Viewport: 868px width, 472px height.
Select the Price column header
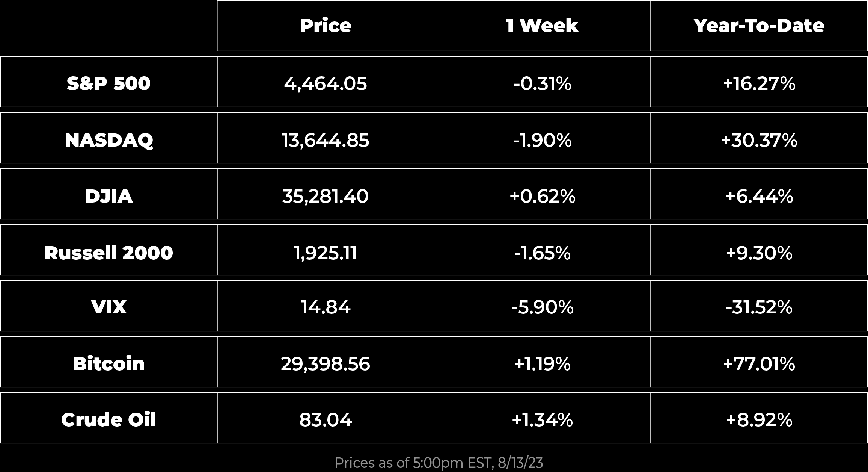pos(325,26)
